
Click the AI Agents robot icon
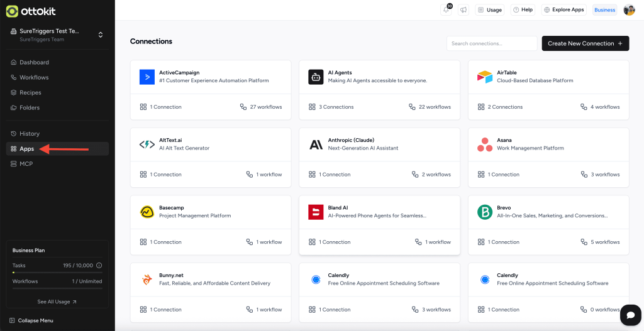point(316,77)
